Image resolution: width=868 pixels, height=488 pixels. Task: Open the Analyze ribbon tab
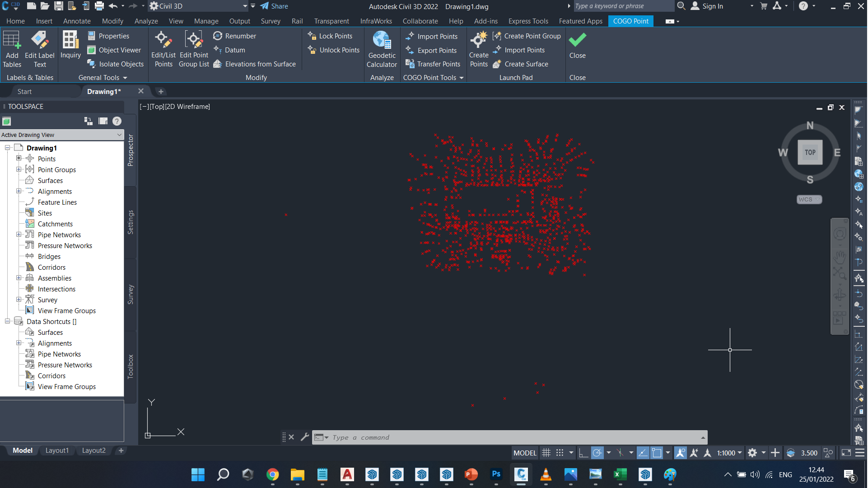pos(146,21)
